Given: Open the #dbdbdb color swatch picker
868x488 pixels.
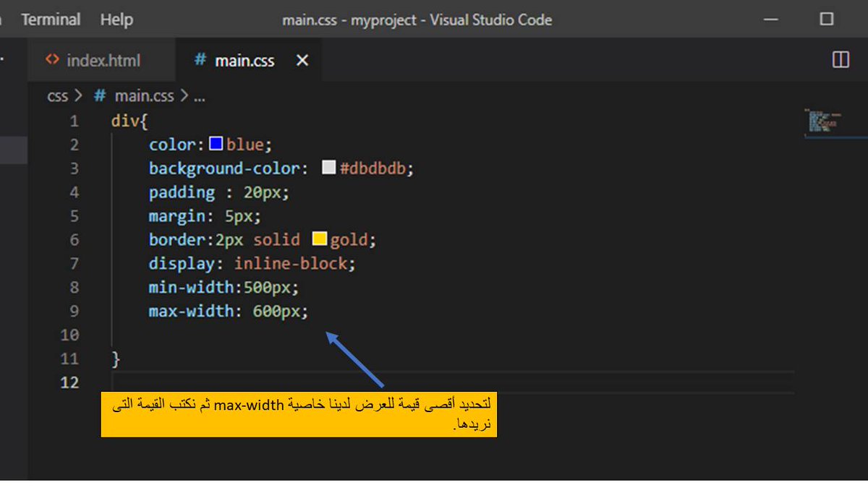Looking at the screenshot, I should pyautogui.click(x=328, y=168).
